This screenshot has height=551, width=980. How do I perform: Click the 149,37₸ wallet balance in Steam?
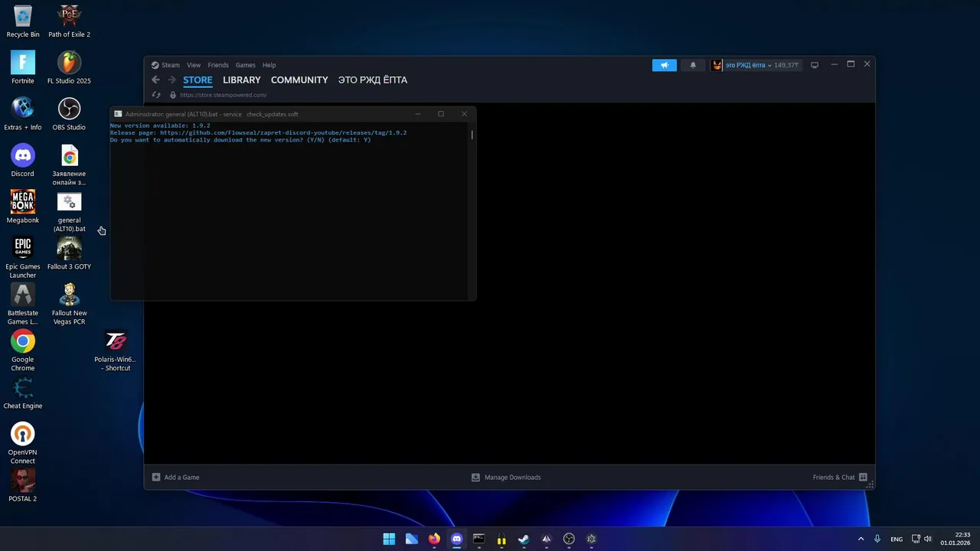tap(786, 65)
